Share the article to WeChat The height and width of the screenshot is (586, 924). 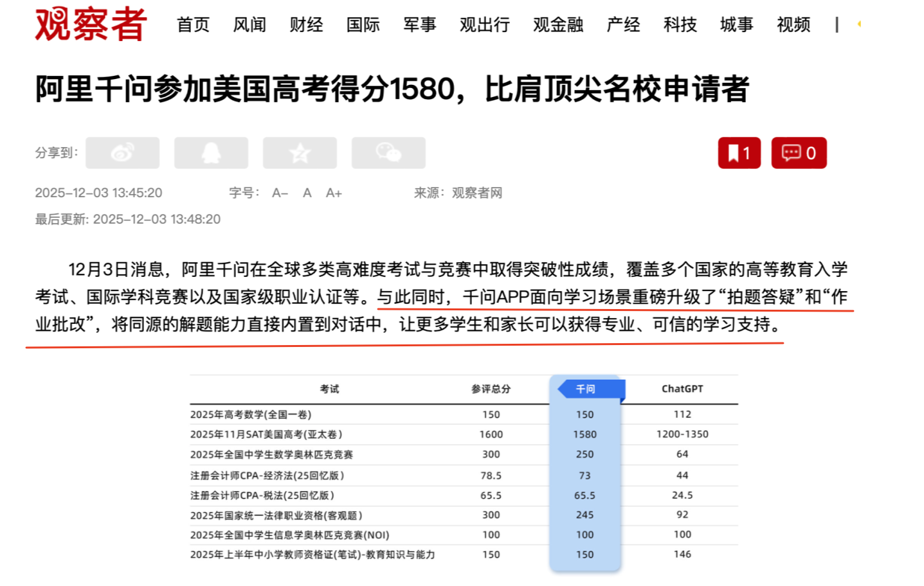tap(388, 152)
